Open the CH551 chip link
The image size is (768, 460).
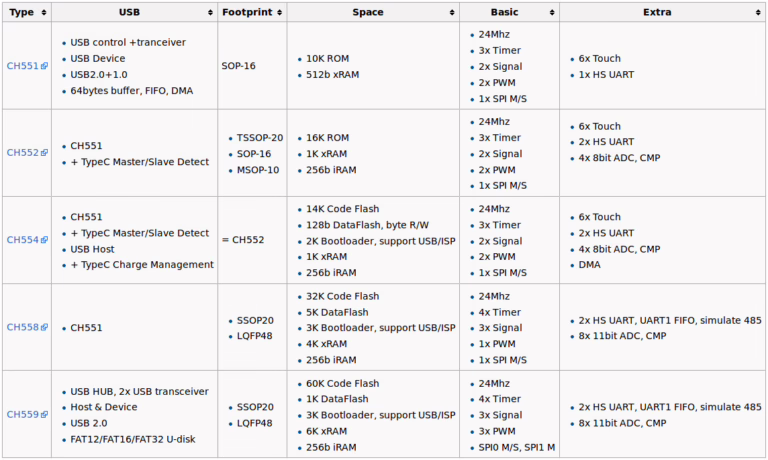pos(21,66)
